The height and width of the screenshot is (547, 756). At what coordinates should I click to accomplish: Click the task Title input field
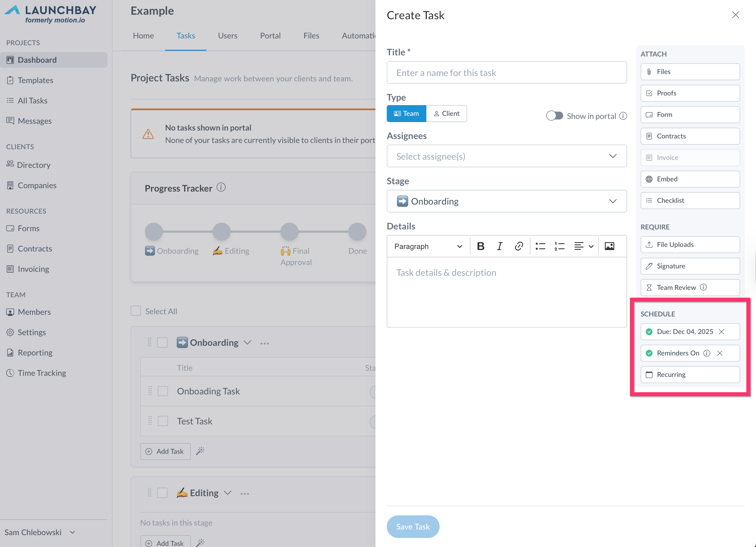(x=506, y=73)
